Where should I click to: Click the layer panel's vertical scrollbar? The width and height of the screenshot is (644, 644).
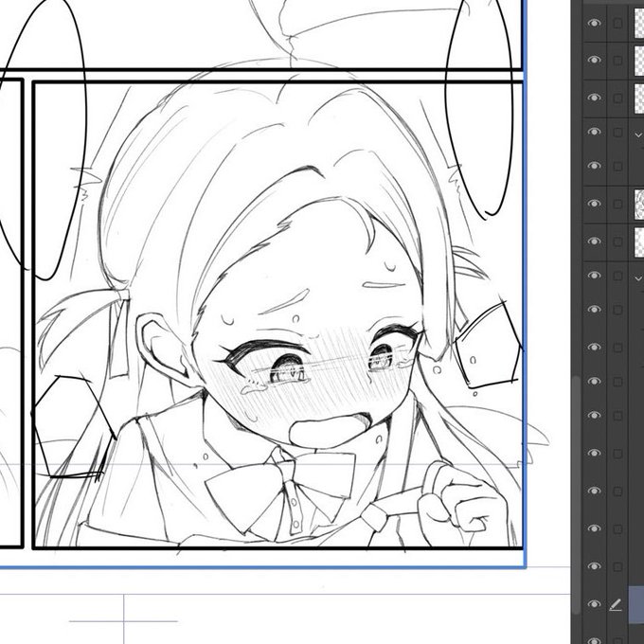coord(577,494)
